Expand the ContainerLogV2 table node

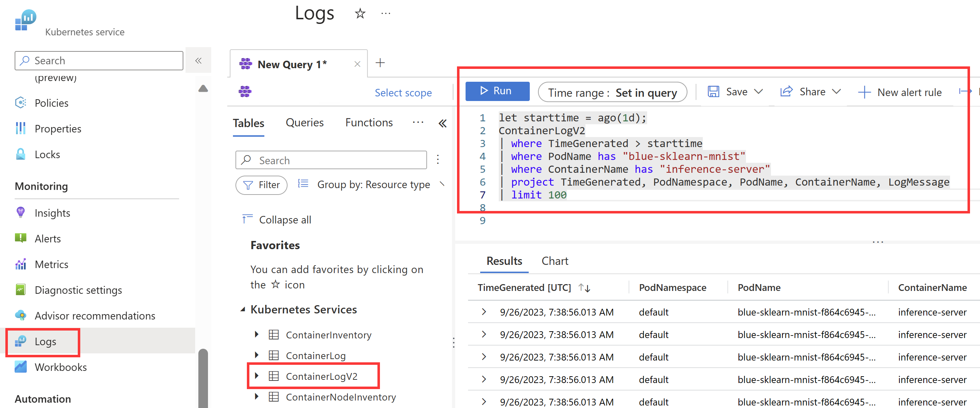coord(257,376)
